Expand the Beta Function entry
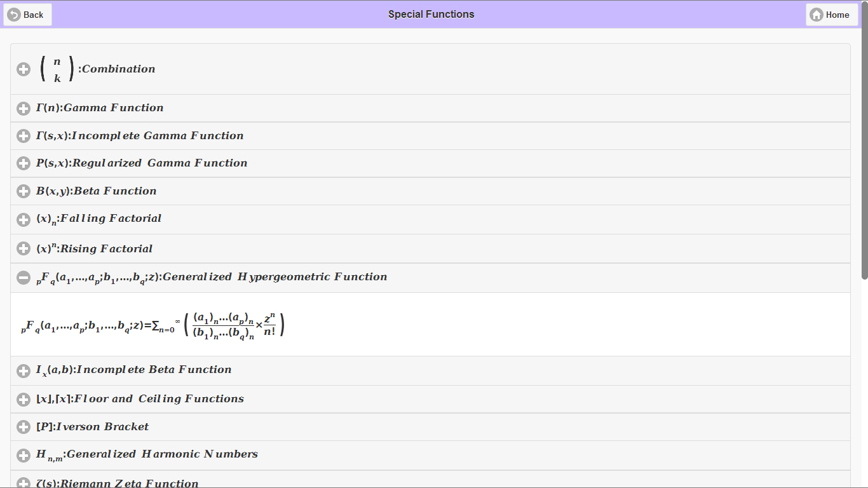The height and width of the screenshot is (488, 868). pos(24,191)
